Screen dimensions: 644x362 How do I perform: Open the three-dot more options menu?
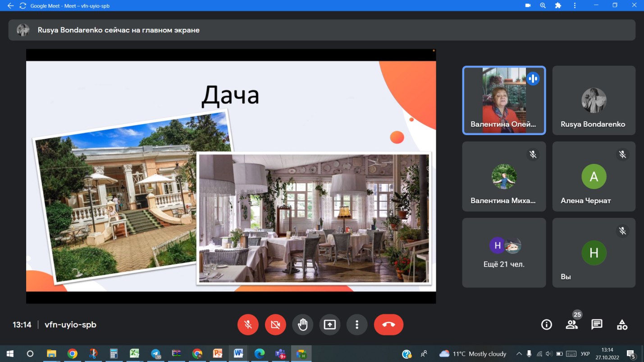[x=357, y=325]
